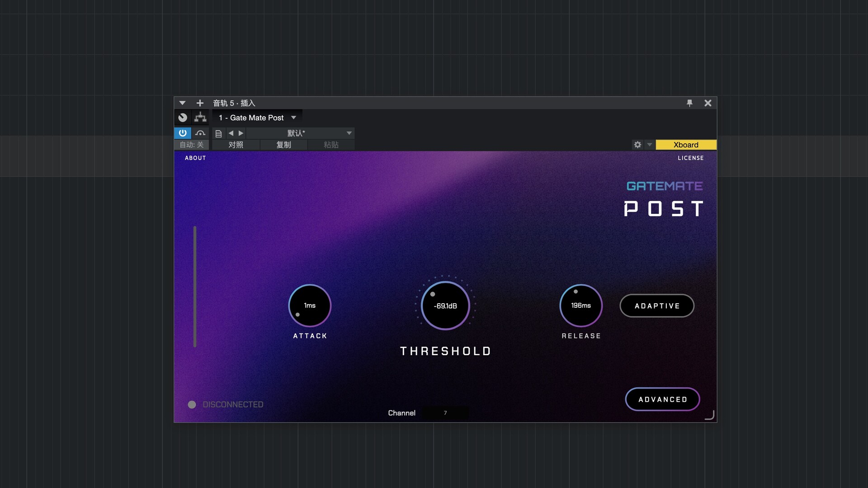Click the 对照 compare button
Image resolution: width=868 pixels, height=488 pixels.
click(236, 145)
